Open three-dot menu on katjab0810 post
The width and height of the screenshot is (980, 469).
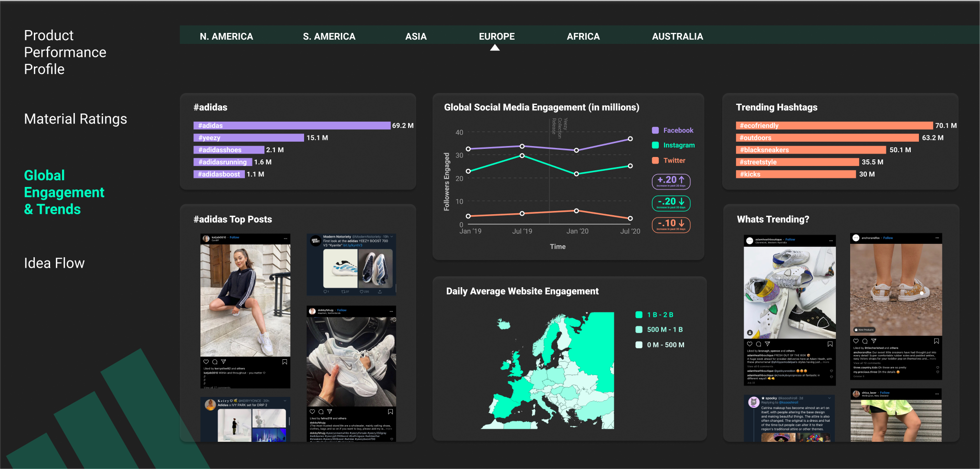(285, 238)
